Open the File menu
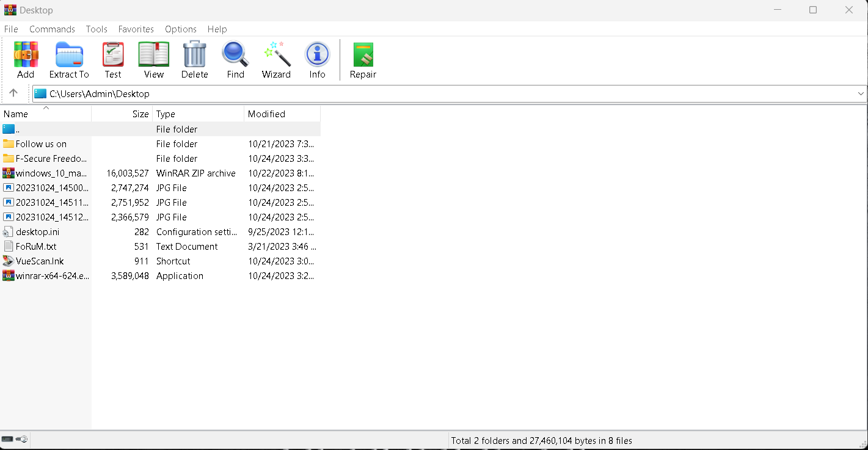 tap(11, 29)
